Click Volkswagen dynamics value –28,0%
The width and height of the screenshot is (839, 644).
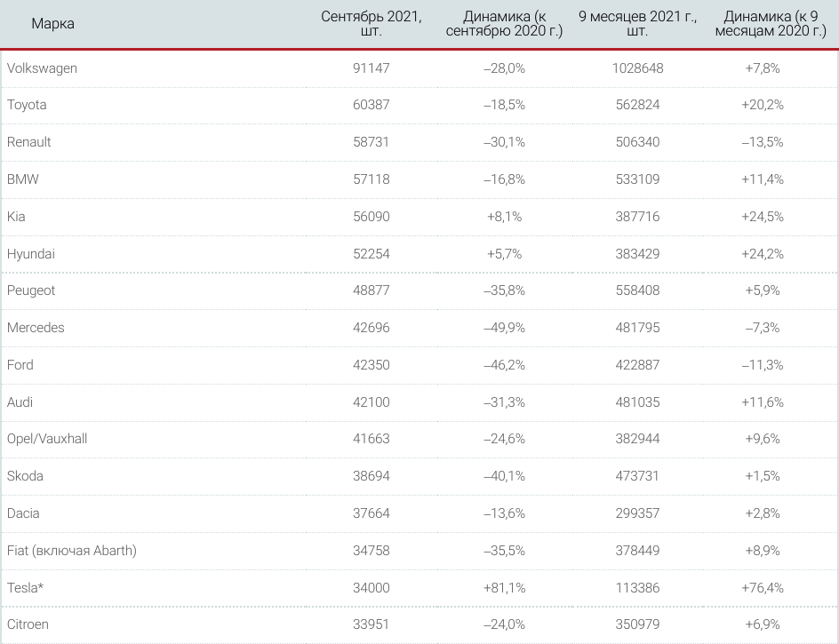point(504,68)
